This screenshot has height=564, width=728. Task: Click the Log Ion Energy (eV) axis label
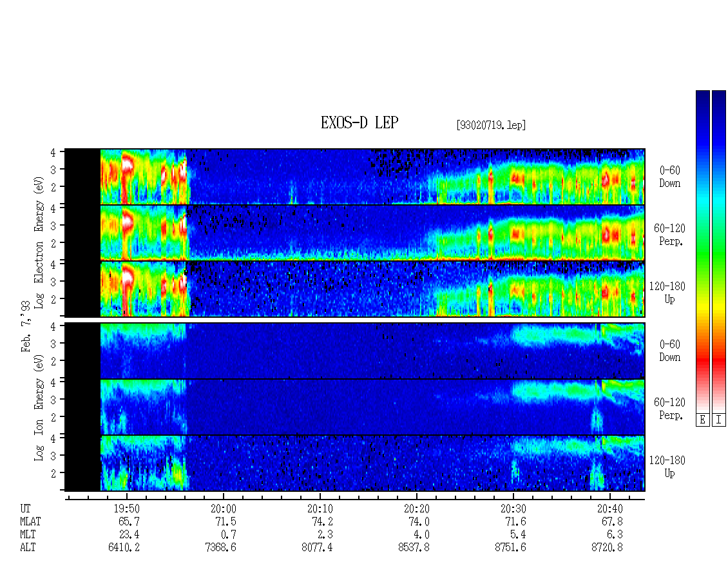tap(39, 407)
